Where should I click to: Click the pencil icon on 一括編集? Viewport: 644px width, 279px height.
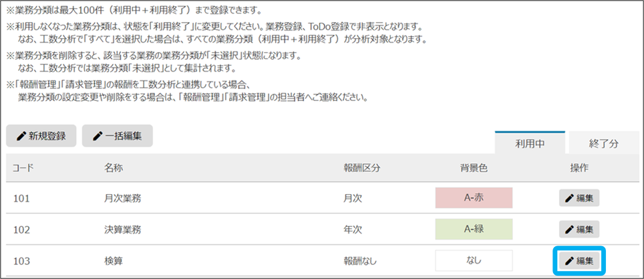coord(98,136)
